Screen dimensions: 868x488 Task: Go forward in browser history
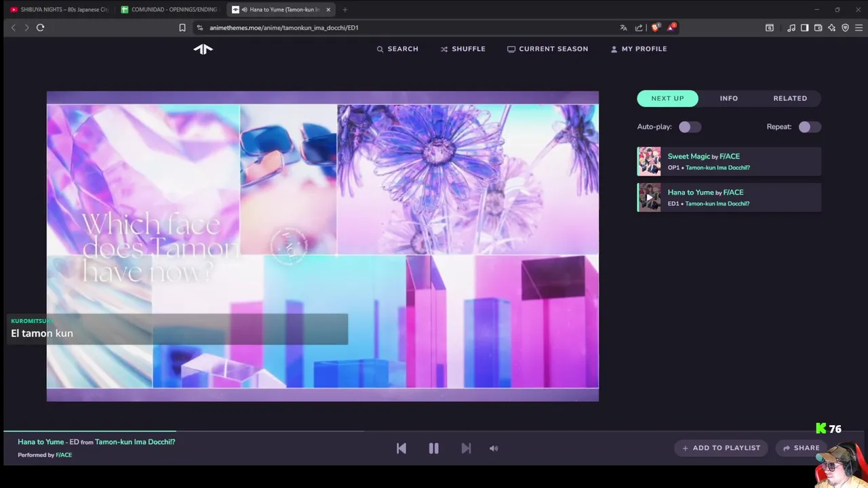26,28
